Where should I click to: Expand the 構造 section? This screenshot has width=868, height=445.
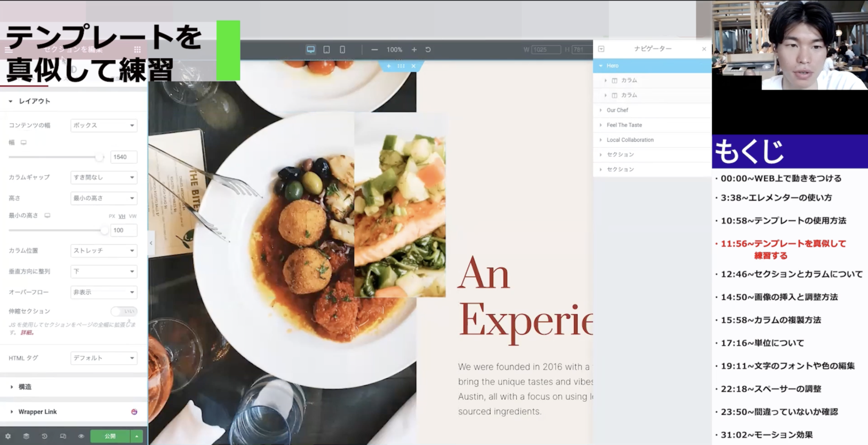point(74,387)
